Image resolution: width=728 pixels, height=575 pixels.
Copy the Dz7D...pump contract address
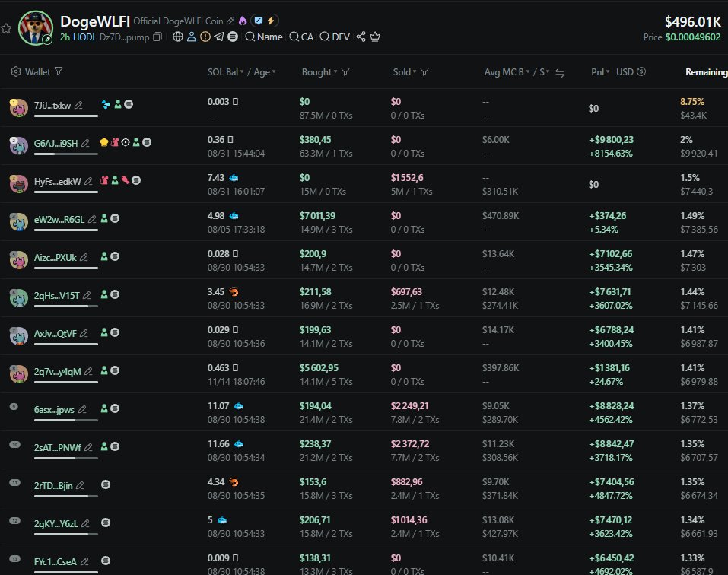[x=157, y=37]
